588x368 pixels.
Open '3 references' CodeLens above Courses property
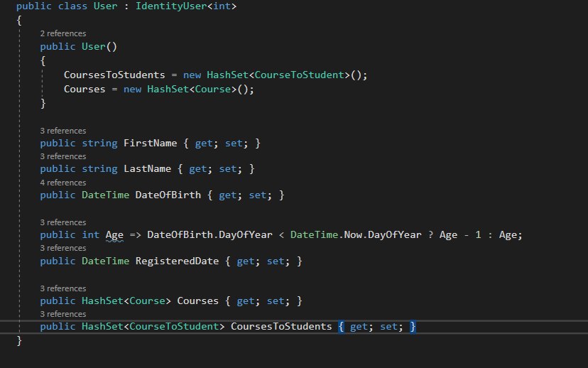(63, 288)
